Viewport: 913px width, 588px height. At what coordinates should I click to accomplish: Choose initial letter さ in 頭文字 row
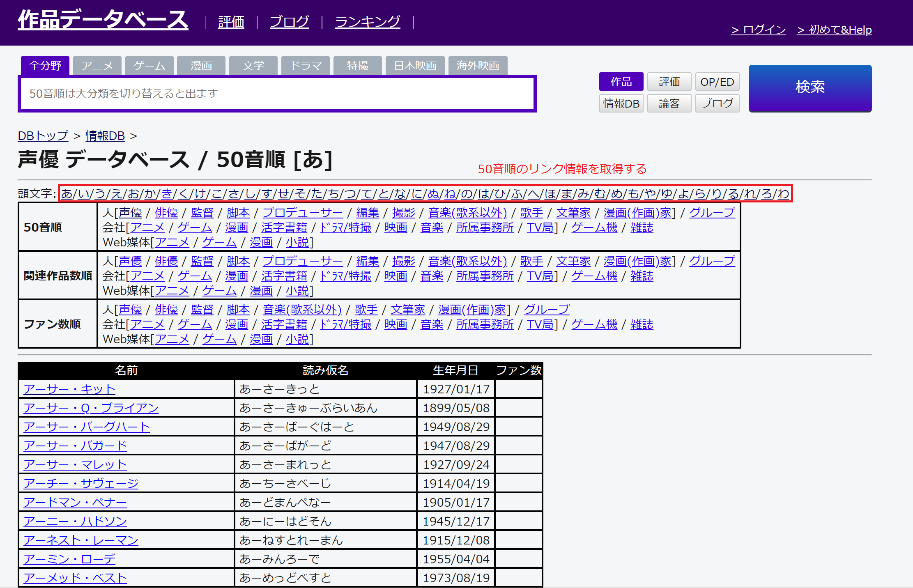pos(234,193)
